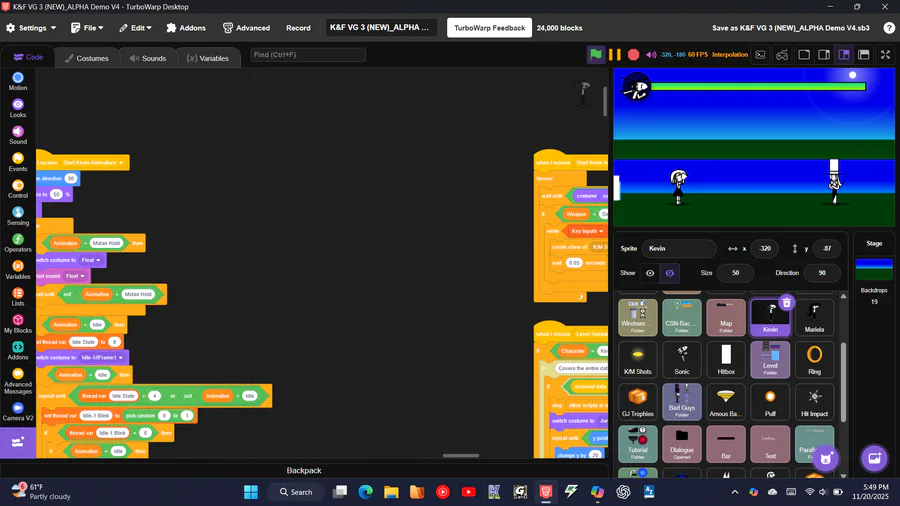This screenshot has width=900, height=506.
Task: Click the Find (Ctrl+F) search box
Action: click(308, 55)
